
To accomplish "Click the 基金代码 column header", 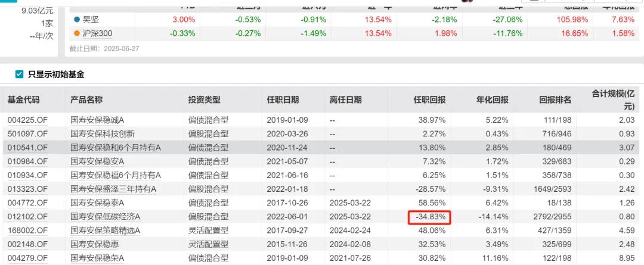I will (23, 99).
